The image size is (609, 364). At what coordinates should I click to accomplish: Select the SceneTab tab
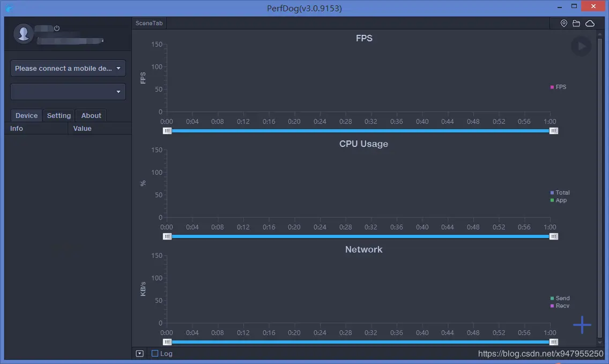coord(148,23)
